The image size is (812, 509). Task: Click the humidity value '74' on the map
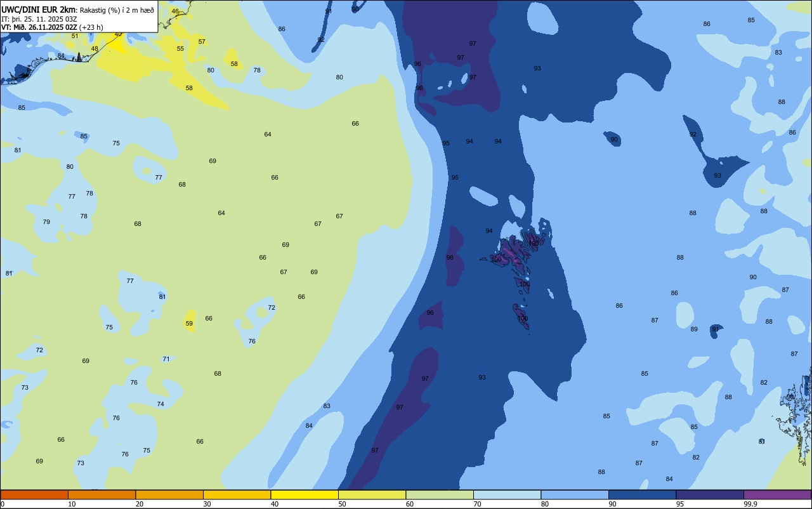[160, 404]
